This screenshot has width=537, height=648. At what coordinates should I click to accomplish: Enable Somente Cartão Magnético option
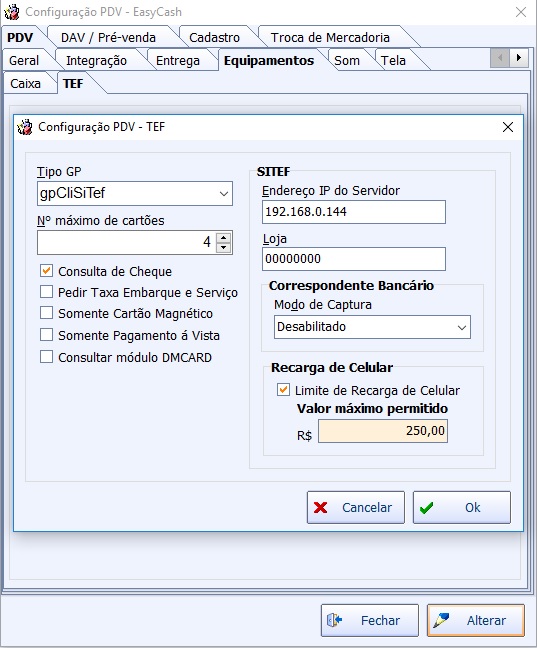[x=46, y=313]
